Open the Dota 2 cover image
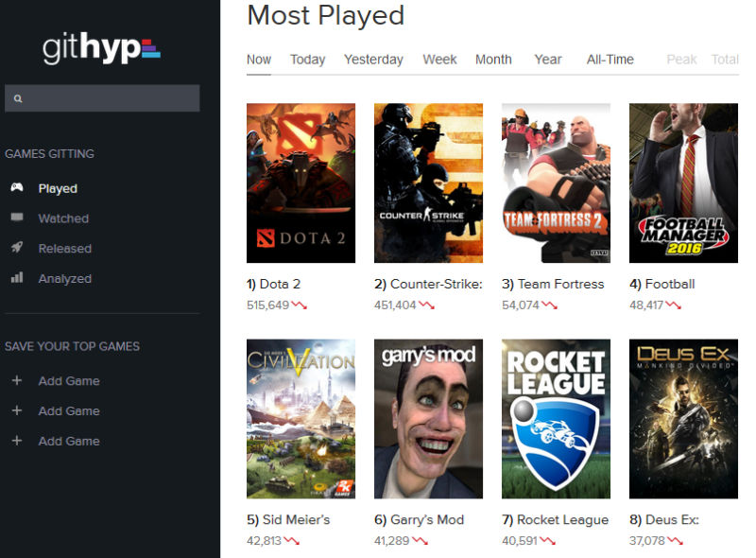756x558 pixels. point(301,183)
